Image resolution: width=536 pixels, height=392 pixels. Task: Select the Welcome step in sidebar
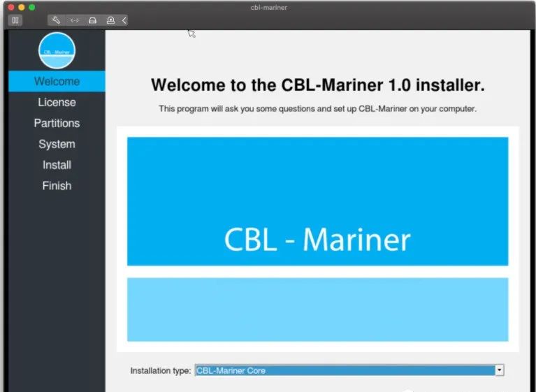pyautogui.click(x=57, y=81)
